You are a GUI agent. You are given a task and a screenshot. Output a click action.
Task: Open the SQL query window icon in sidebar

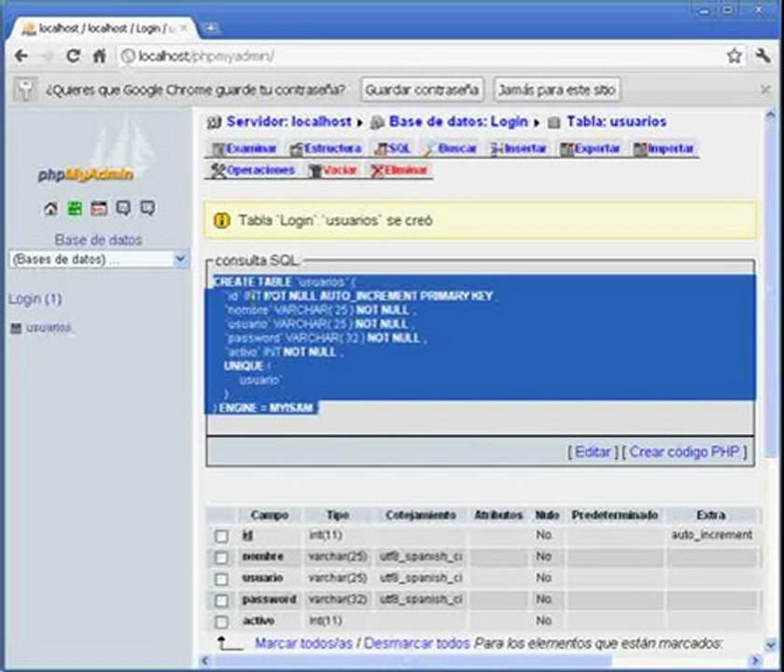pyautogui.click(x=99, y=208)
